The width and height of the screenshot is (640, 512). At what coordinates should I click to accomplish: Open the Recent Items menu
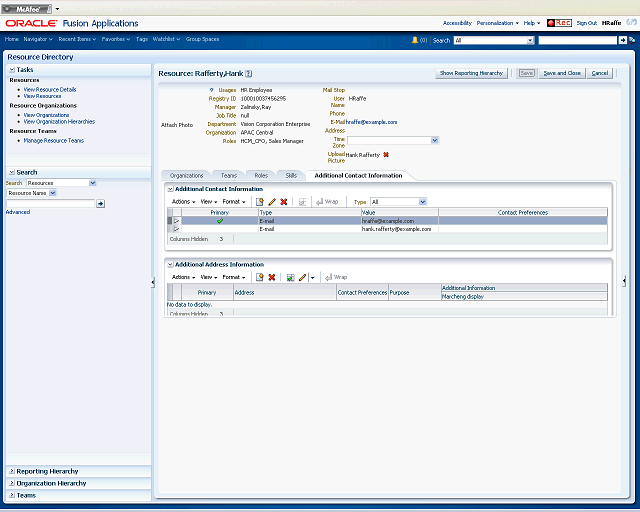[x=77, y=39]
